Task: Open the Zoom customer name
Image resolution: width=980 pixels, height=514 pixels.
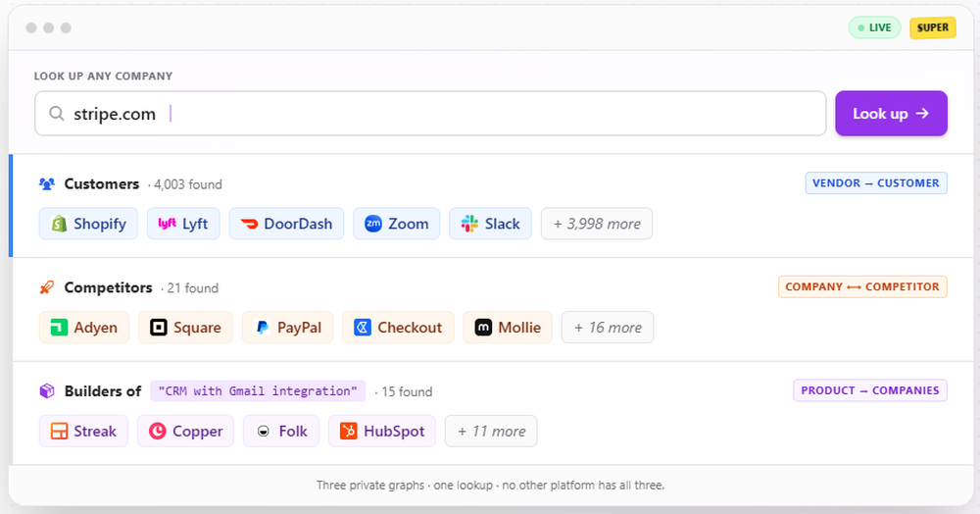Action: click(x=408, y=224)
